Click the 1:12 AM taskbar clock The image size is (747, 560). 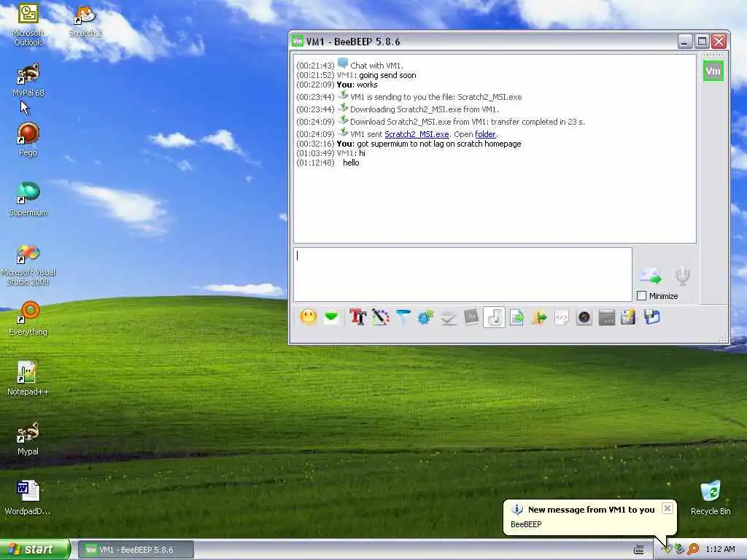[x=720, y=550]
